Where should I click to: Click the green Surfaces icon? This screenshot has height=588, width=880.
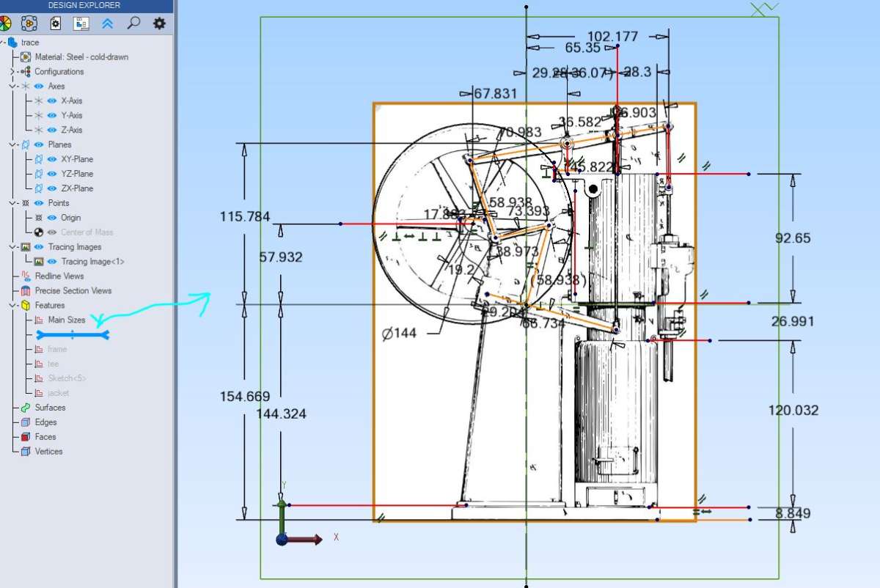click(26, 408)
